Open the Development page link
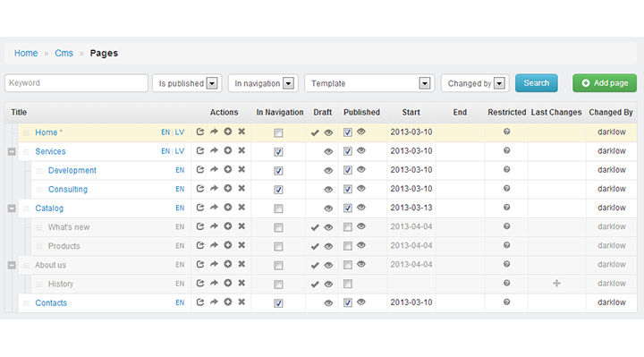 point(72,170)
